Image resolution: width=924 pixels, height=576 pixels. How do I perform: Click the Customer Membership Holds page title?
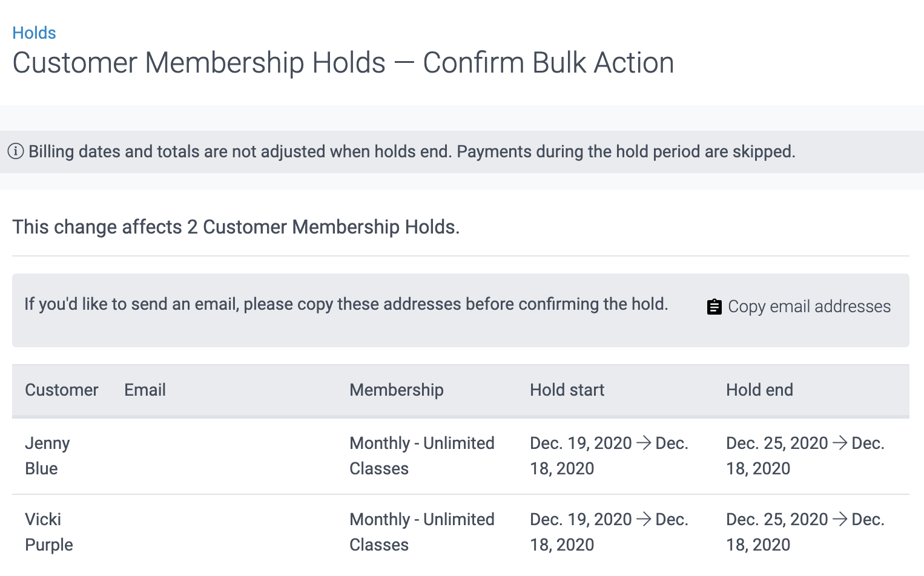[343, 62]
